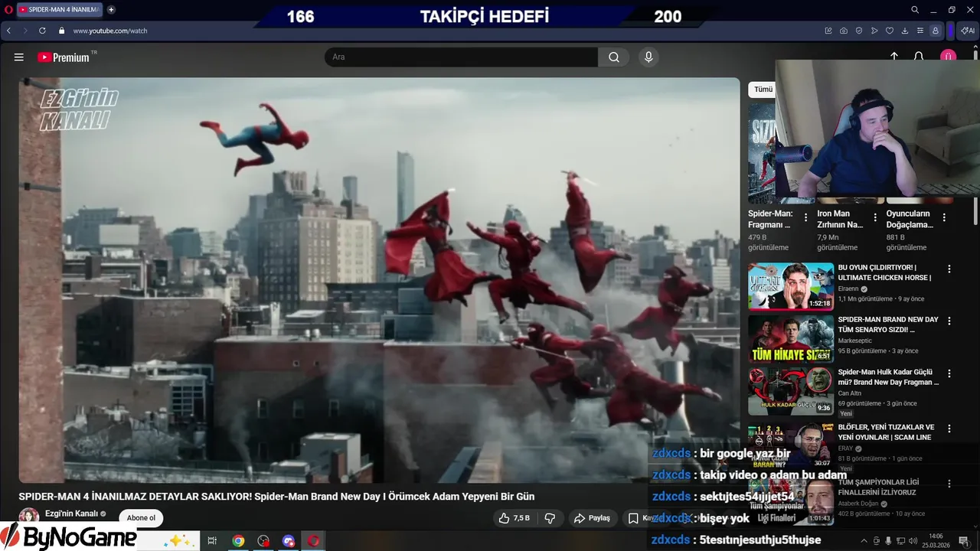Click the YouTube upload arrow icon
The height and width of the screenshot is (551, 980).
(894, 57)
